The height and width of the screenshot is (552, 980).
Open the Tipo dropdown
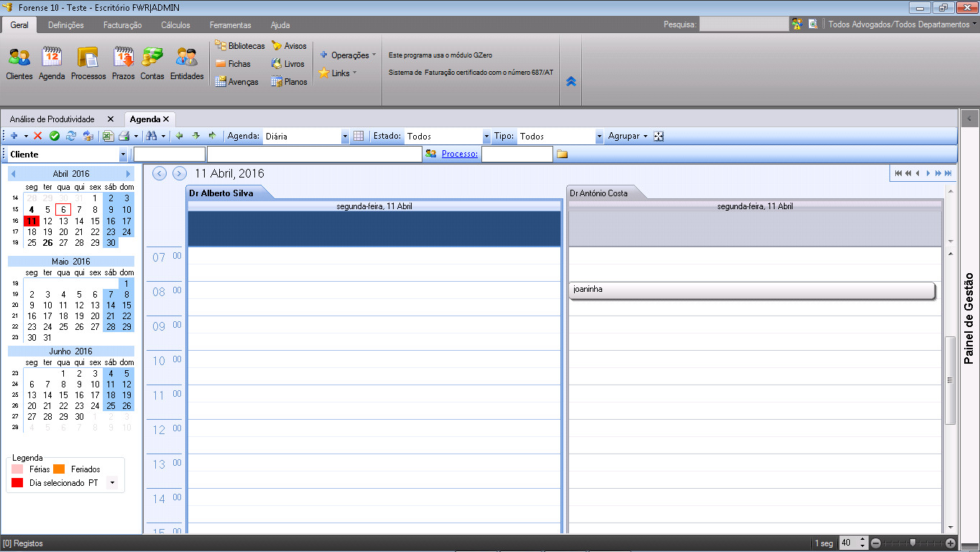point(599,136)
